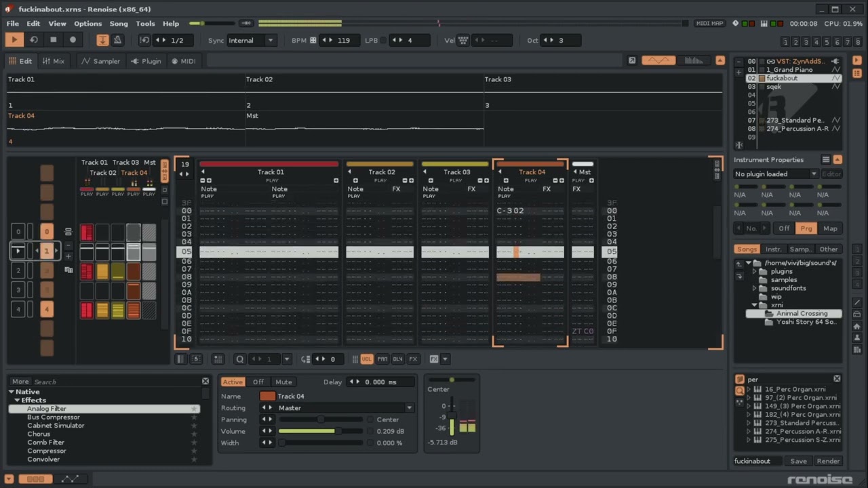Image resolution: width=868 pixels, height=488 pixels.
Task: Switch disk browser to Samp. tab
Action: [x=800, y=249]
